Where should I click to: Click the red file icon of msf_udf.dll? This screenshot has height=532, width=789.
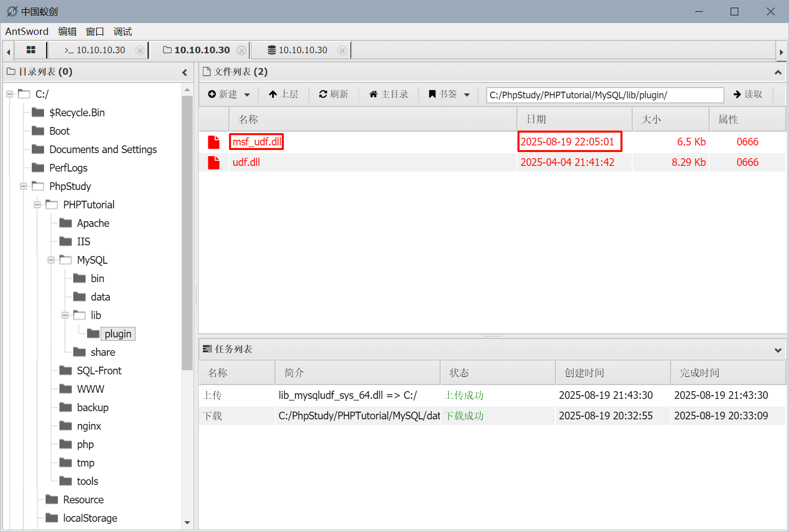coord(214,142)
